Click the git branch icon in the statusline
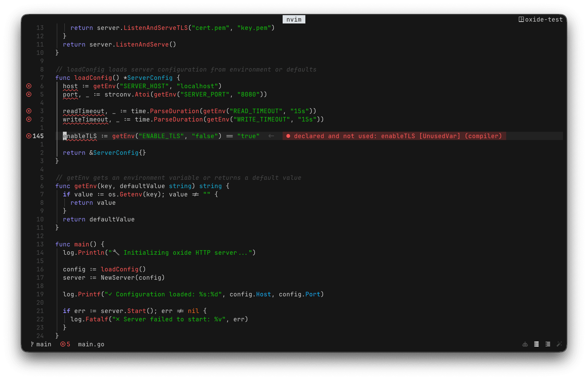This screenshot has width=588, height=380. [32, 344]
